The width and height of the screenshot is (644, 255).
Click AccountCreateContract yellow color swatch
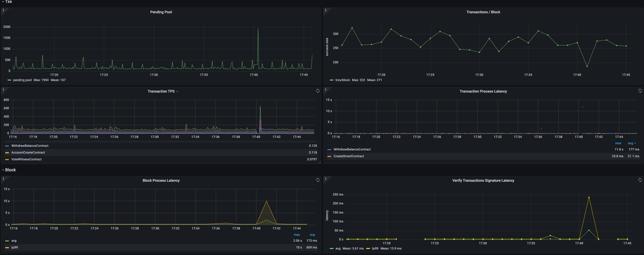pyautogui.click(x=7, y=153)
